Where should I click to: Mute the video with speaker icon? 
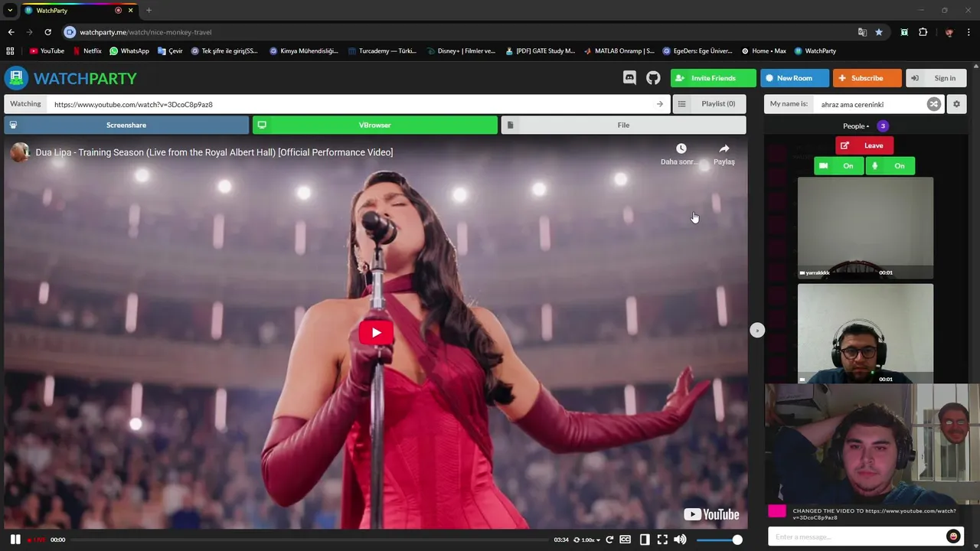(680, 540)
